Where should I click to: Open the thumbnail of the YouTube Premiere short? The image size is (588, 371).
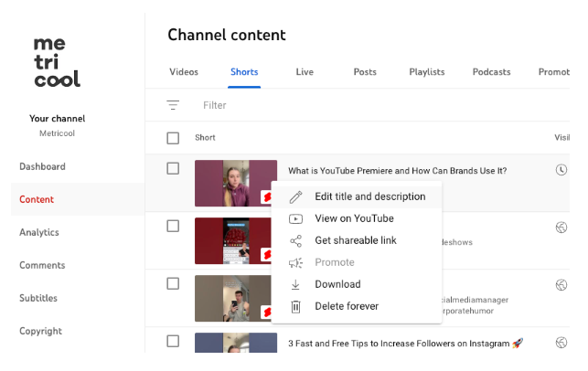(236, 184)
